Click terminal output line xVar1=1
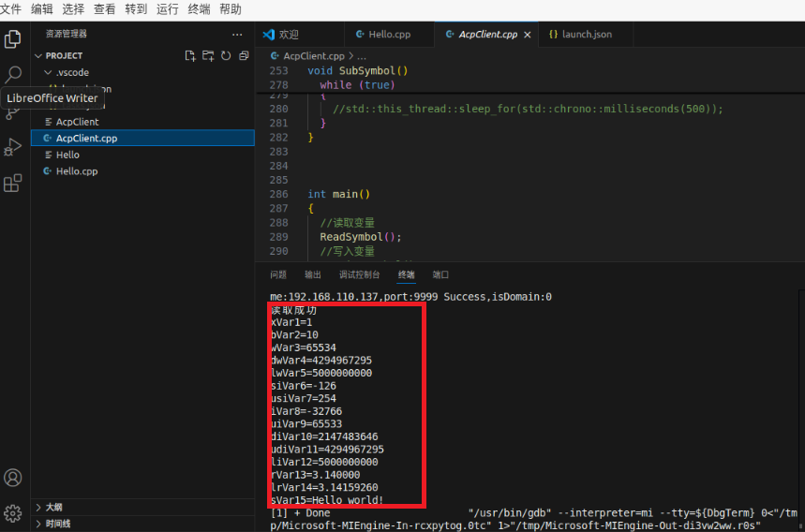 (x=291, y=322)
